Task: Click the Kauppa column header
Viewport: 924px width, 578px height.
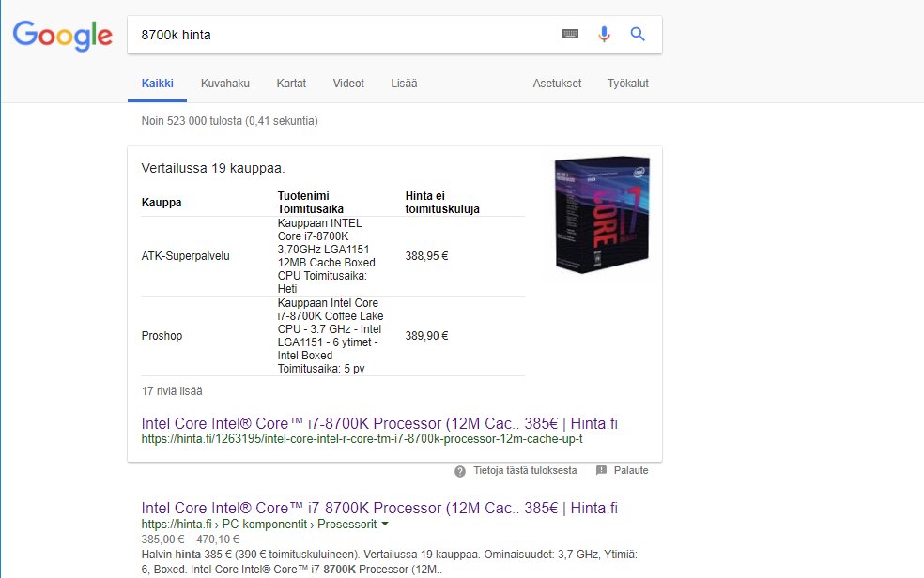Action: tap(162, 203)
